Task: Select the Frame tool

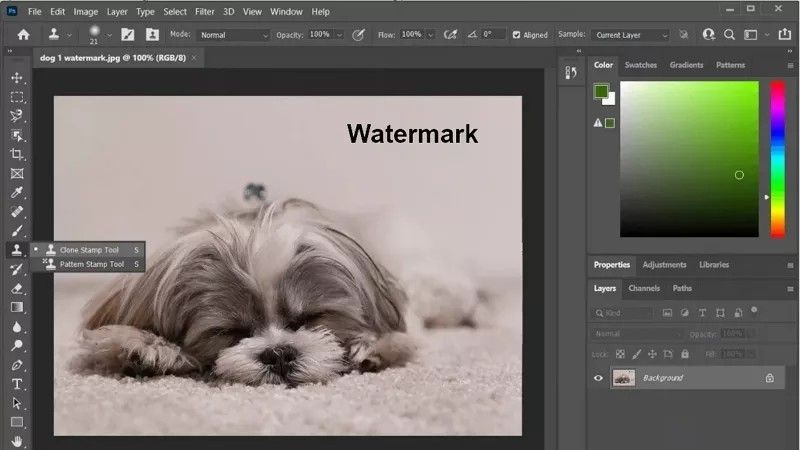Action: (17, 173)
